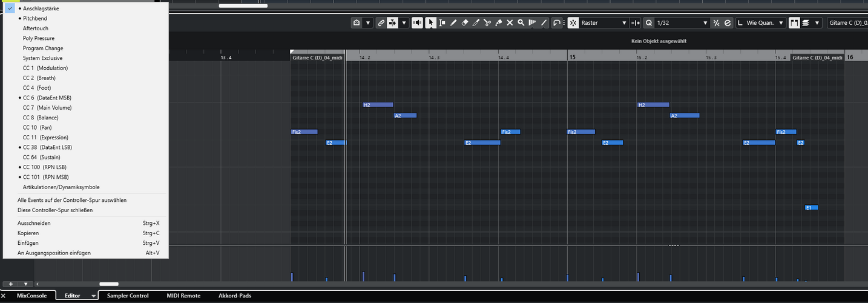Choose Artikulationen/Dynamiksymbole entry
Screen dimensions: 868x303
(x=85, y=187)
